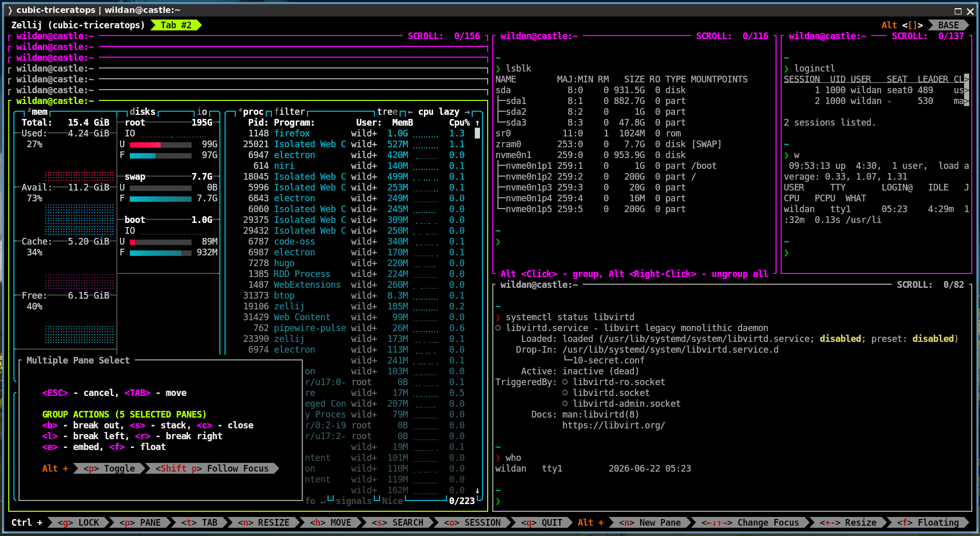This screenshot has height=536, width=980.
Task: Switch to PANE mode in status bar
Action: (140, 523)
